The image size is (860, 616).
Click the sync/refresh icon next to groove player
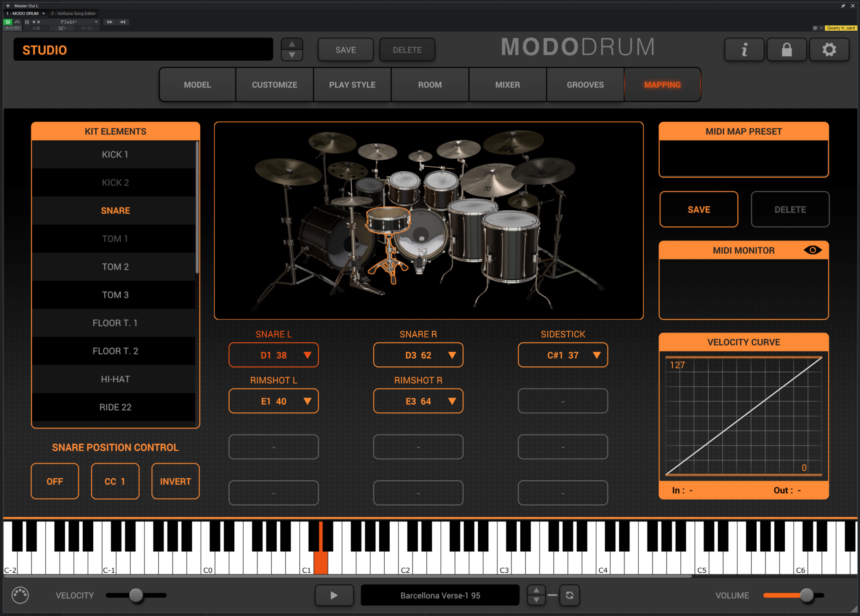pyautogui.click(x=570, y=595)
